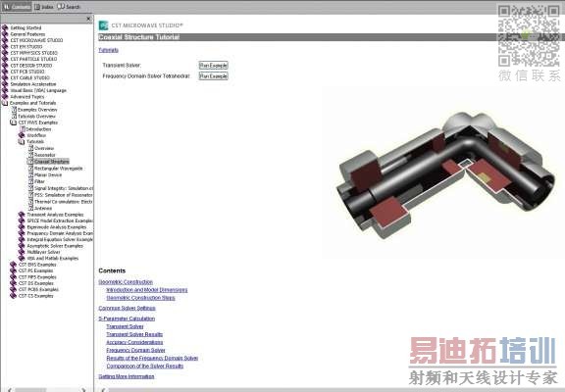Image resolution: width=565 pixels, height=392 pixels.
Task: Click the Resonator page icon
Action: click(30, 155)
